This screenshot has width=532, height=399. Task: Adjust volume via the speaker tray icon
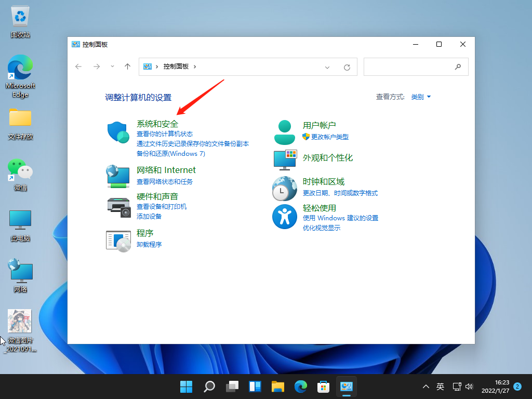tap(470, 387)
